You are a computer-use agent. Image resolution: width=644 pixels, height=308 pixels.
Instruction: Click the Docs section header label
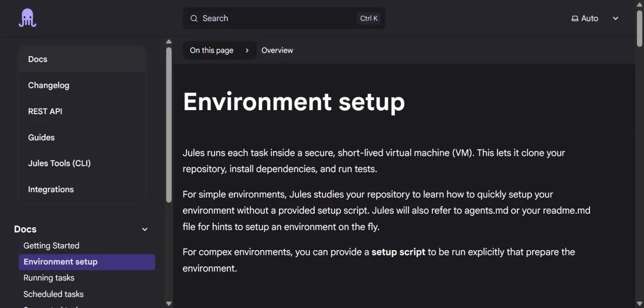[25, 229]
